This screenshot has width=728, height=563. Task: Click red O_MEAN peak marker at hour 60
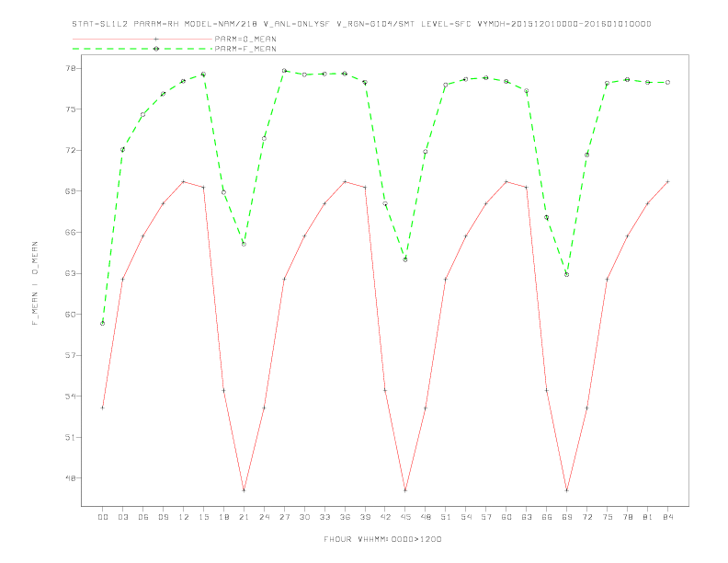(x=506, y=181)
